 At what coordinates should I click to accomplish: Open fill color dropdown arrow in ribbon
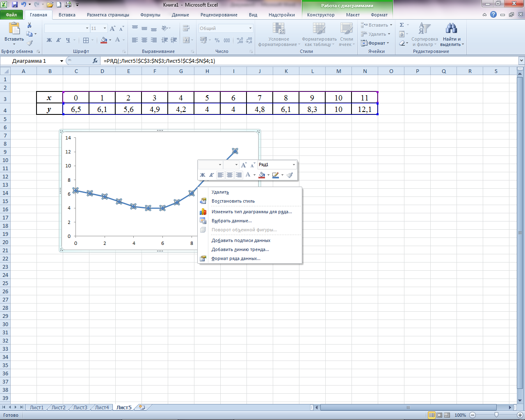pos(110,40)
